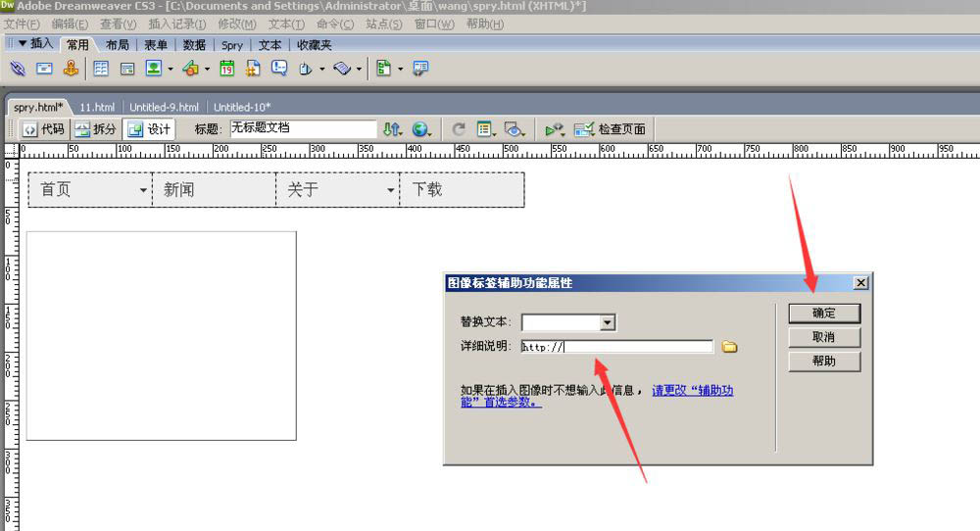Open the Images icon dropdown arrow
Screen dimensions: 980x531
[170, 69]
